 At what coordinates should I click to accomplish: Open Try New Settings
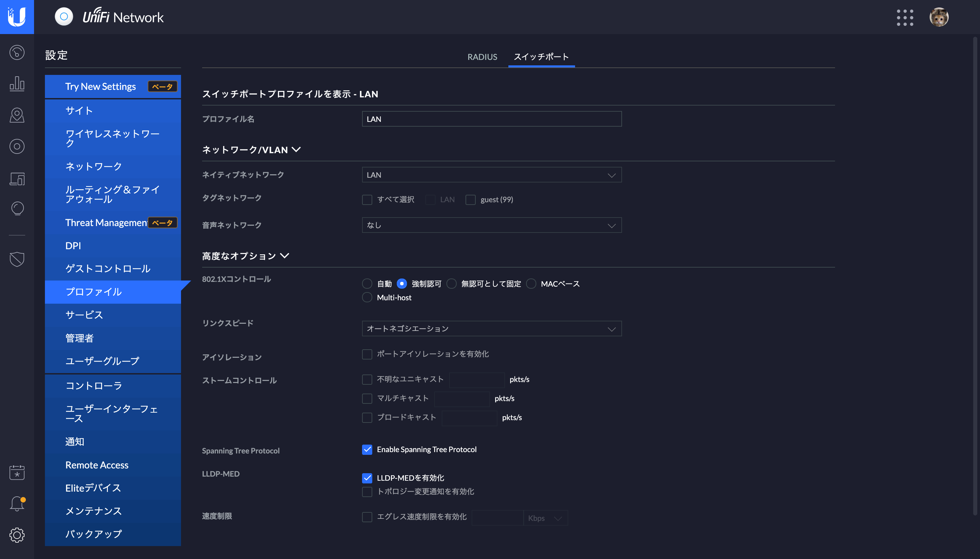point(113,86)
